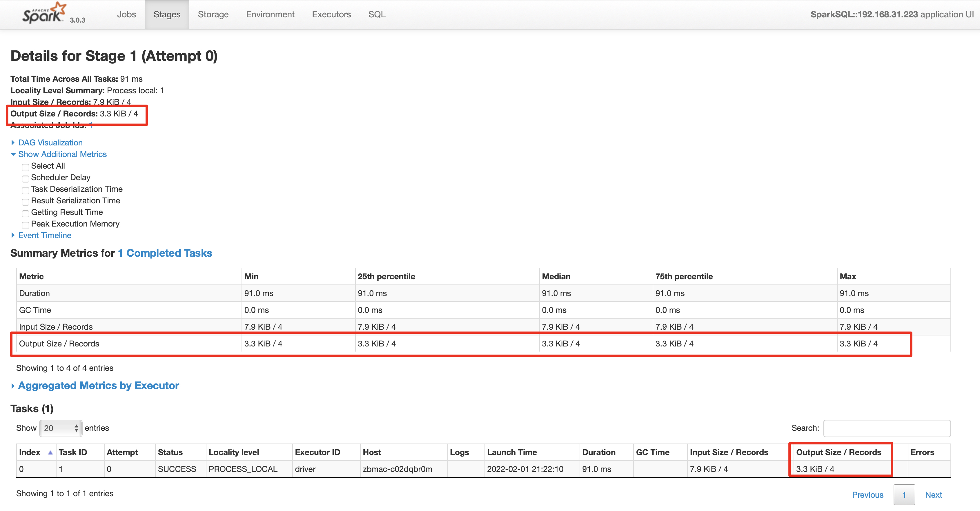Check the Select All checkbox
980x511 pixels.
[26, 167]
